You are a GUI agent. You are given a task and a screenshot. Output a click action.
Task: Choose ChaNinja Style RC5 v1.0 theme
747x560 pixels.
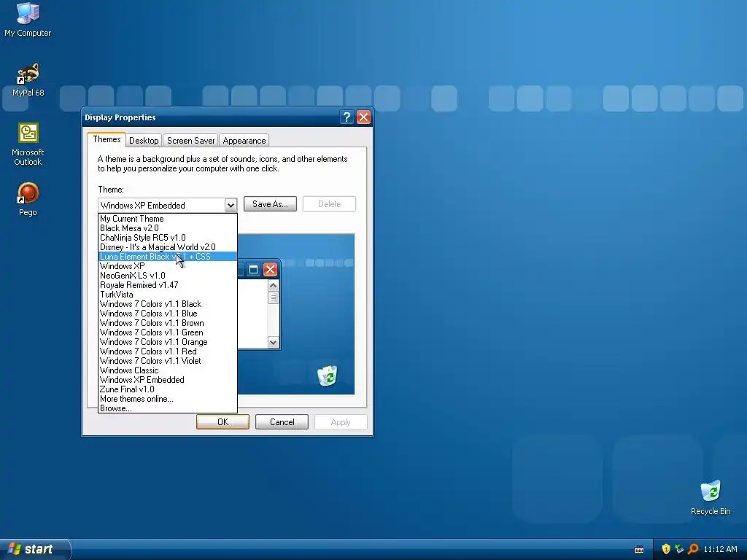click(168, 238)
